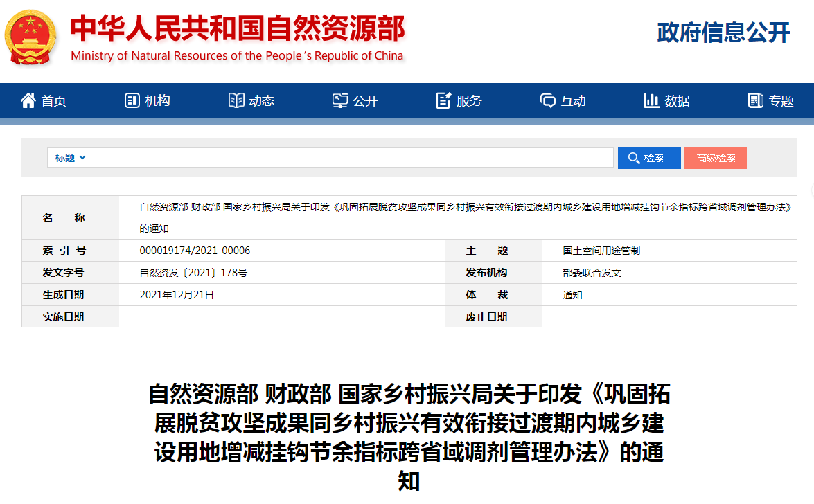
Task: Open the 数据 menu item
Action: 666,100
